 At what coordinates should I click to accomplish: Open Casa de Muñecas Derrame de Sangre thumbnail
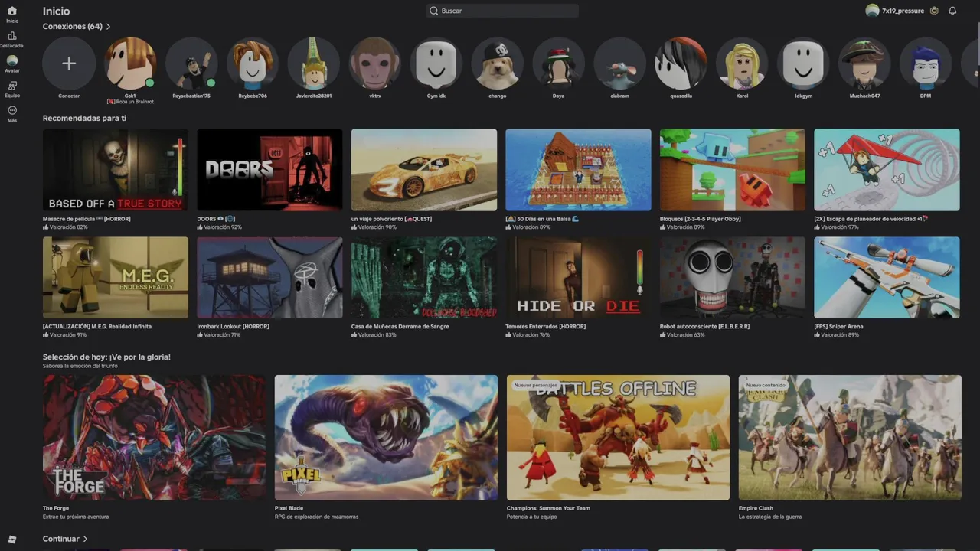point(424,277)
